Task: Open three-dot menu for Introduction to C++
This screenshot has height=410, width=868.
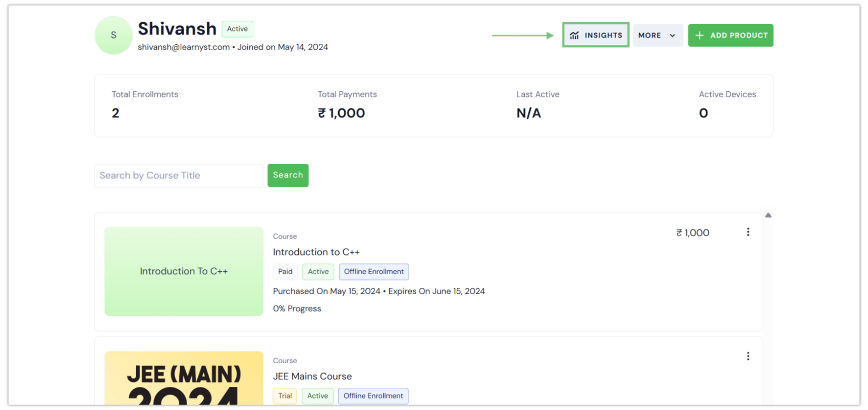Action: pyautogui.click(x=748, y=232)
